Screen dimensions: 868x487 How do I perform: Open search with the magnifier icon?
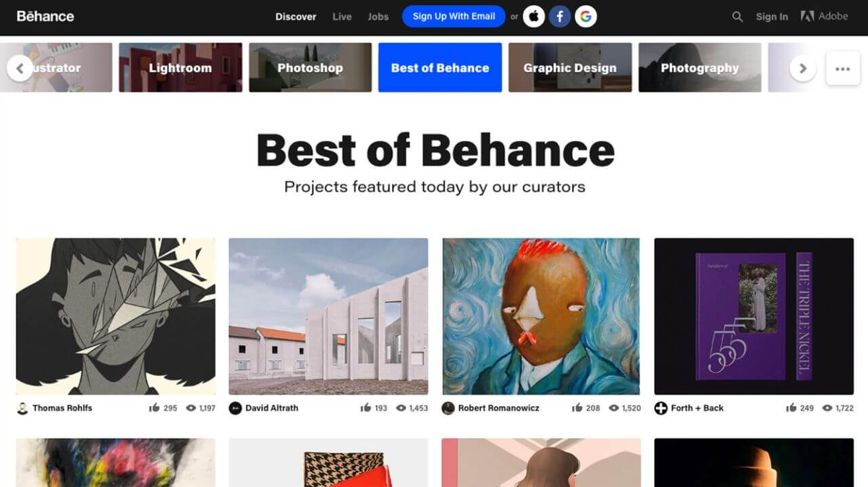tap(737, 17)
